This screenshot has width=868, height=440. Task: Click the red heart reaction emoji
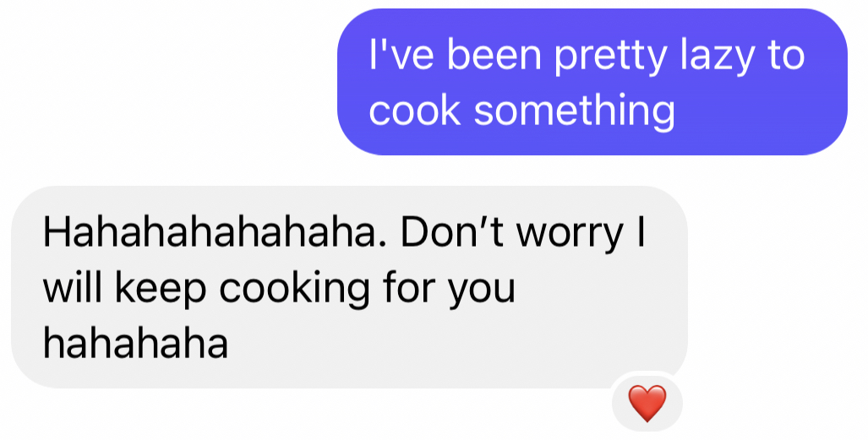647,404
